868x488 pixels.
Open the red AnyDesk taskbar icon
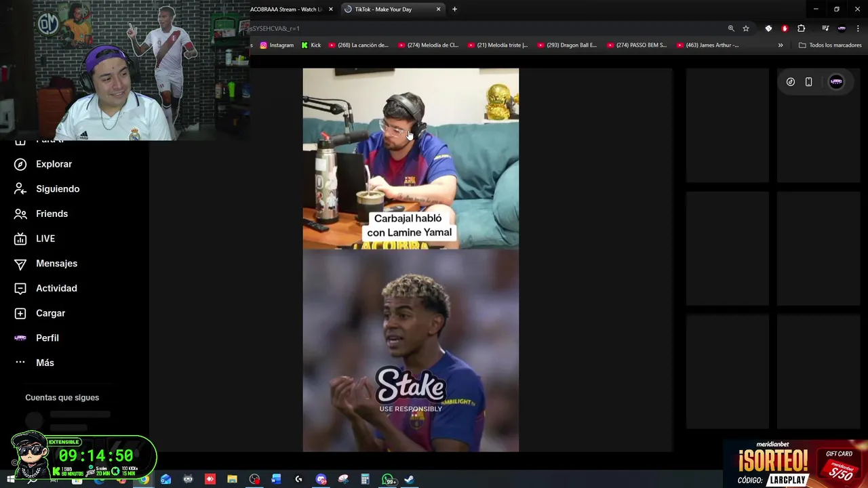tap(210, 479)
